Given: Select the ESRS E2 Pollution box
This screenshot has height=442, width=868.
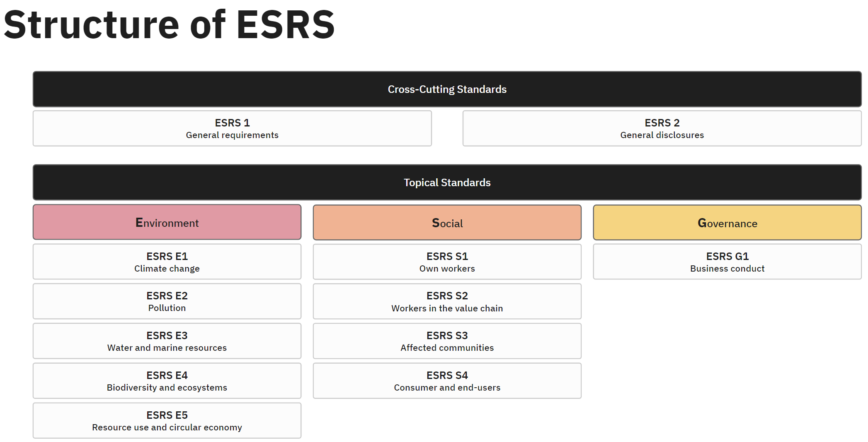Looking at the screenshot, I should pyautogui.click(x=167, y=301).
